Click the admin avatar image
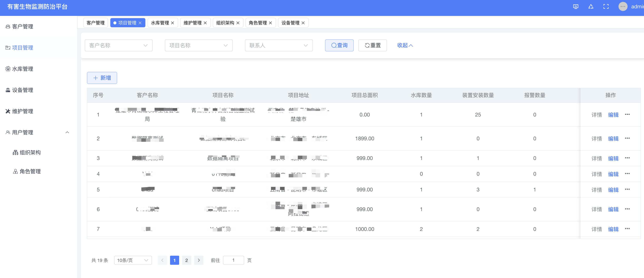 click(x=623, y=7)
